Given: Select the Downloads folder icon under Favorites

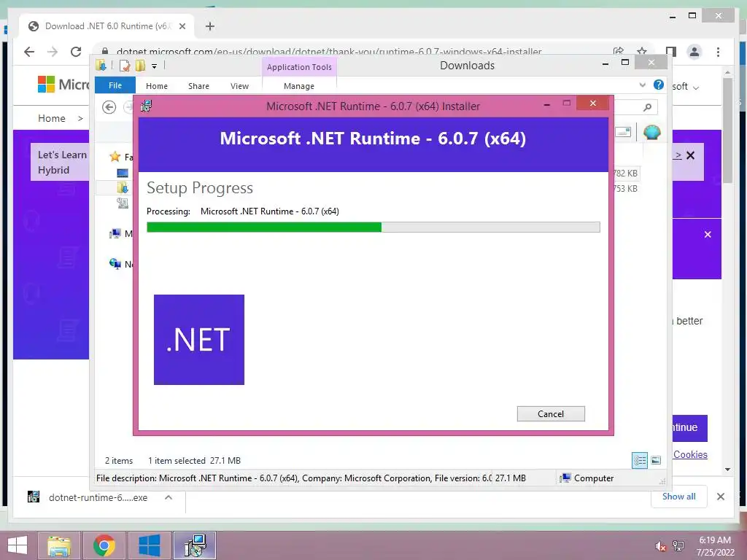Looking at the screenshot, I should pyautogui.click(x=123, y=187).
